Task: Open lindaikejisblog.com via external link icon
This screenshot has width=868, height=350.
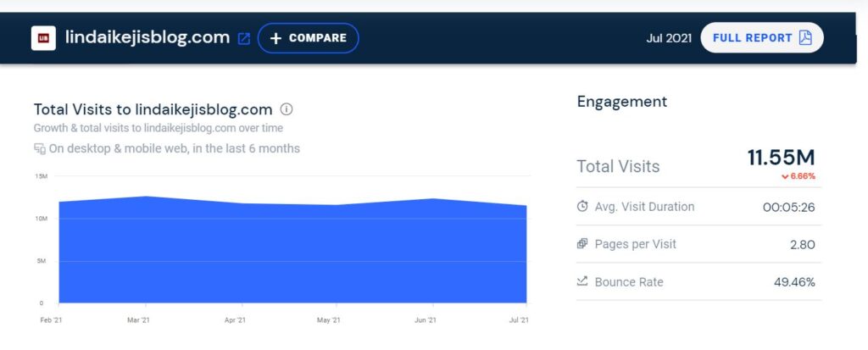Action: click(x=243, y=39)
